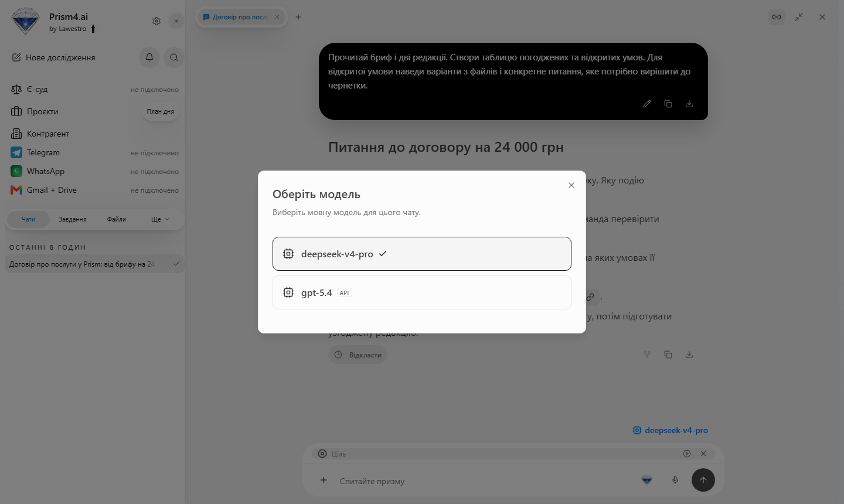Focus the Спитайте призму message input

click(x=486, y=481)
